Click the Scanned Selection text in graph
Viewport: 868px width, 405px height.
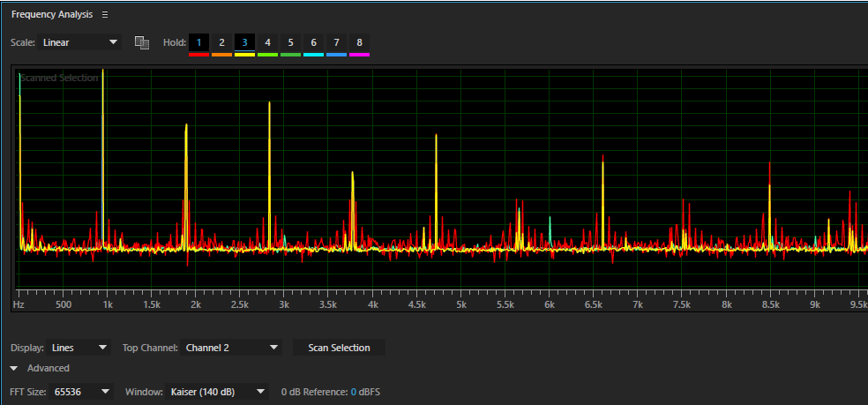click(59, 79)
